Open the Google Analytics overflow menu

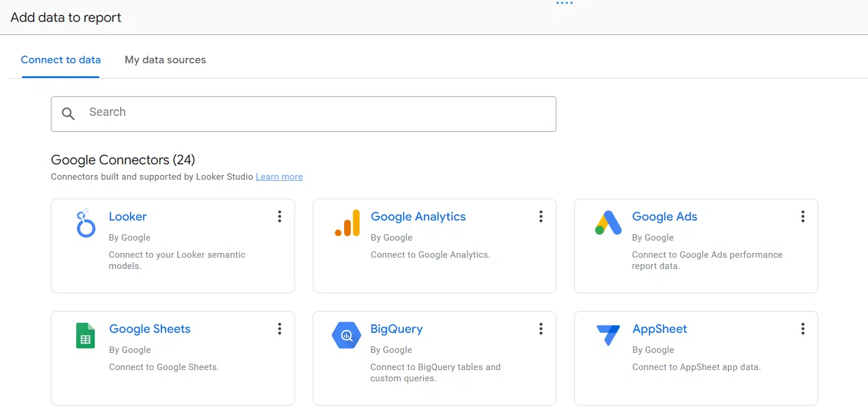click(540, 216)
